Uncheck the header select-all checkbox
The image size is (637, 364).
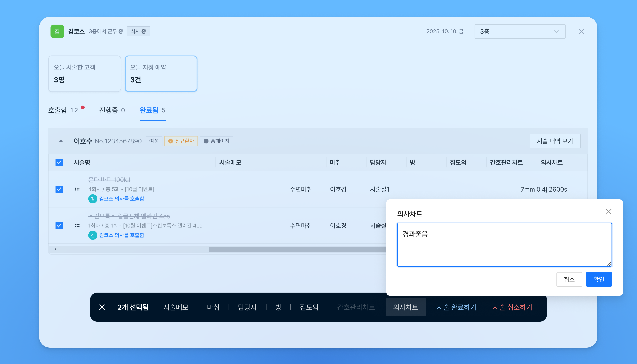point(59,162)
